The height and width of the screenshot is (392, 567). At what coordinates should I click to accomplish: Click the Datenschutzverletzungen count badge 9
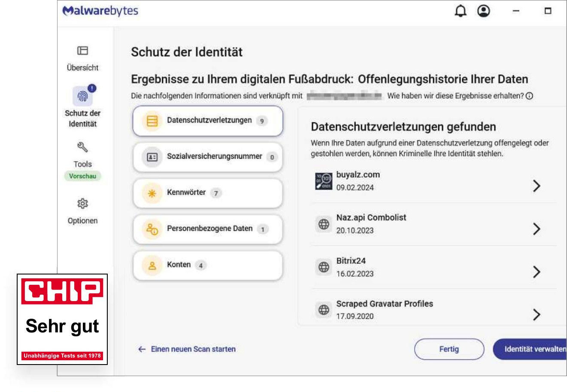pos(262,121)
